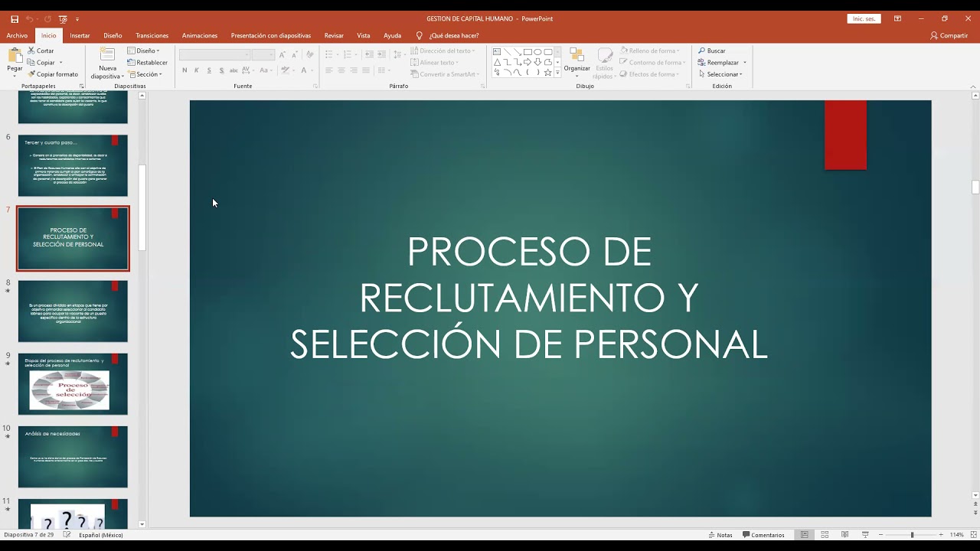The height and width of the screenshot is (551, 980).
Task: Click Restablecer in Diapositivas group
Action: tap(148, 63)
